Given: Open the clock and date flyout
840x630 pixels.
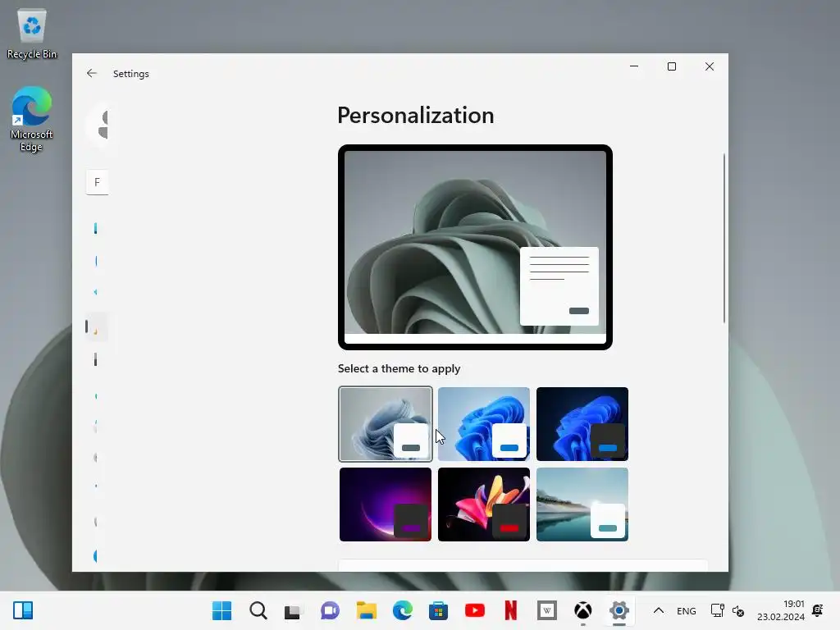Looking at the screenshot, I should (781, 610).
